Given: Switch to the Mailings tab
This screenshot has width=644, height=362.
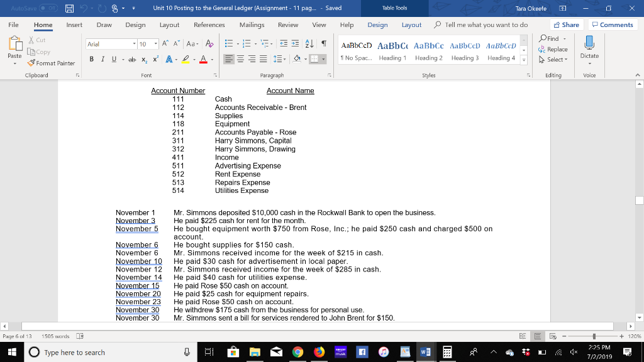Looking at the screenshot, I should point(252,25).
